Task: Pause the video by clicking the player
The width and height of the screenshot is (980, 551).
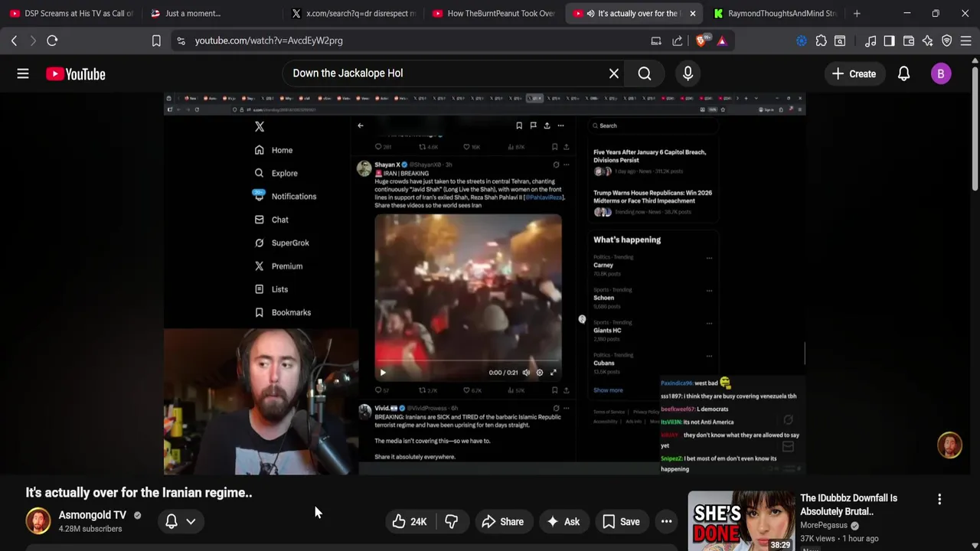Action: point(485,284)
